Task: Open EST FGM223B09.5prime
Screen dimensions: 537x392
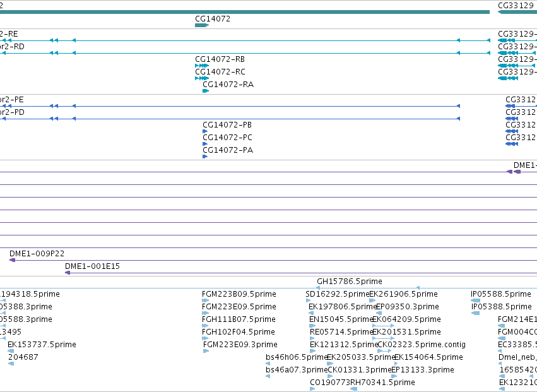Action: click(x=239, y=294)
